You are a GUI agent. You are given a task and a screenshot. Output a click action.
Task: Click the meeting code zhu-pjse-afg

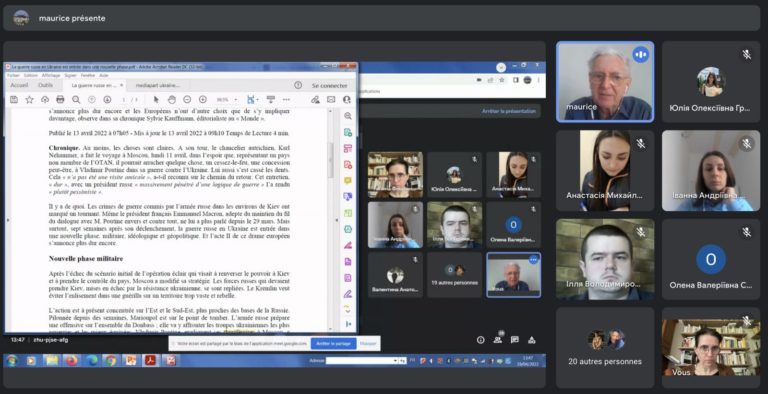coord(50,340)
